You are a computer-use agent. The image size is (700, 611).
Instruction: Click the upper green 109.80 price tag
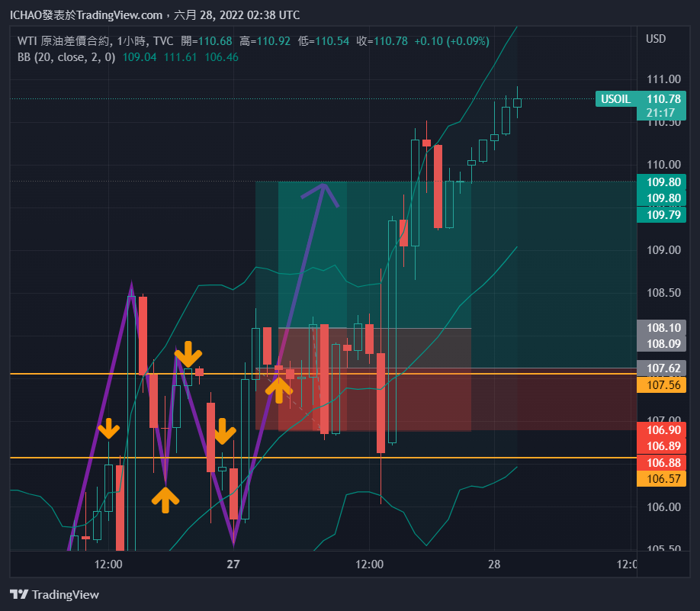click(x=663, y=182)
